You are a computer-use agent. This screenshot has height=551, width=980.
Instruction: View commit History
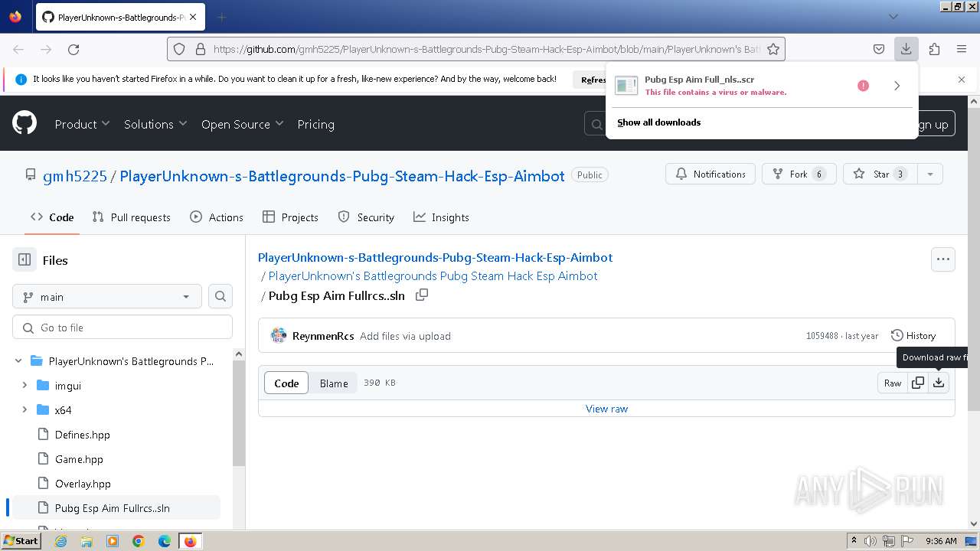913,335
